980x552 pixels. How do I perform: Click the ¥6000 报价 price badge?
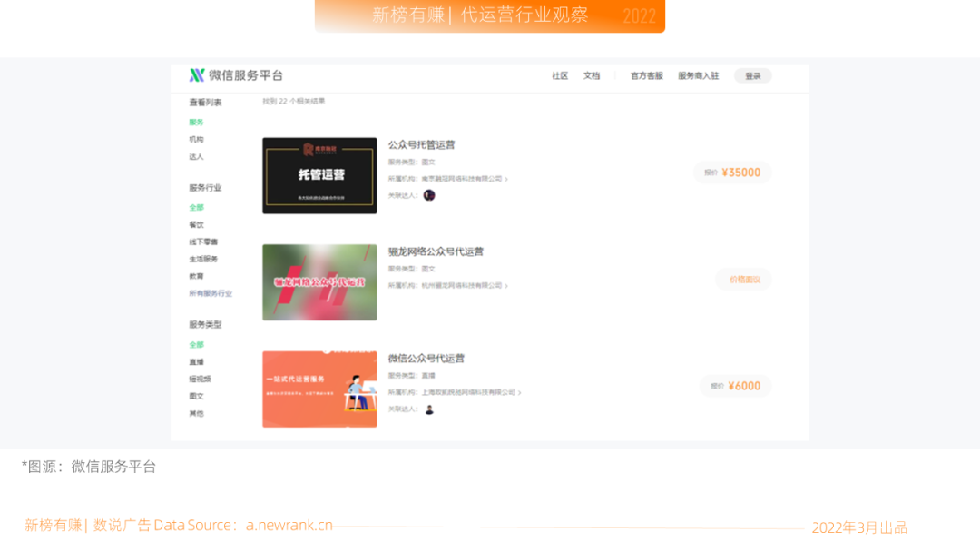click(x=735, y=386)
